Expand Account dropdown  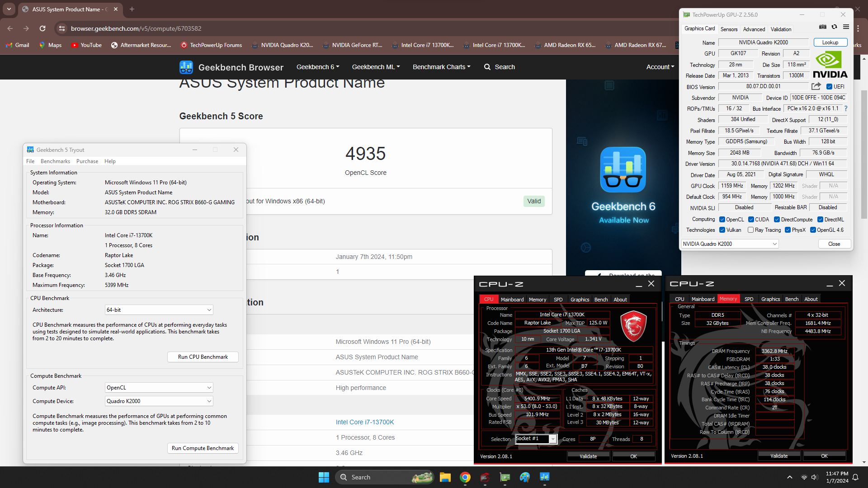point(660,67)
